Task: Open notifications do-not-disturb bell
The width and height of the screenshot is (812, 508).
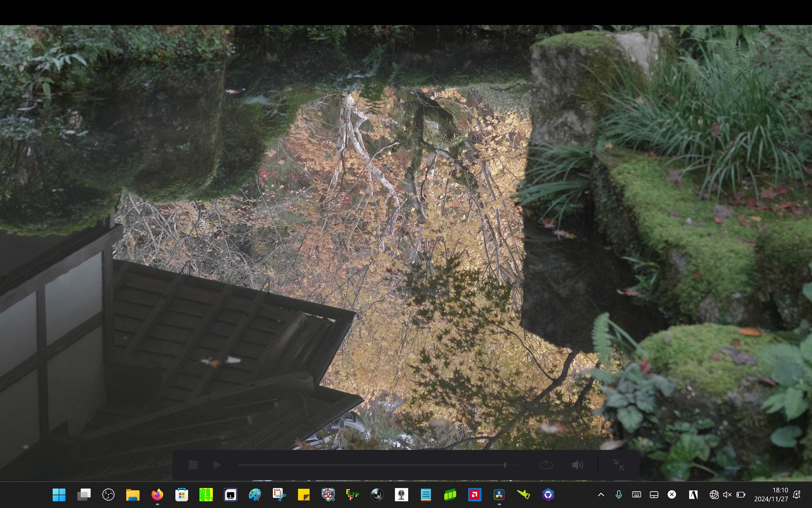Action: (x=797, y=494)
